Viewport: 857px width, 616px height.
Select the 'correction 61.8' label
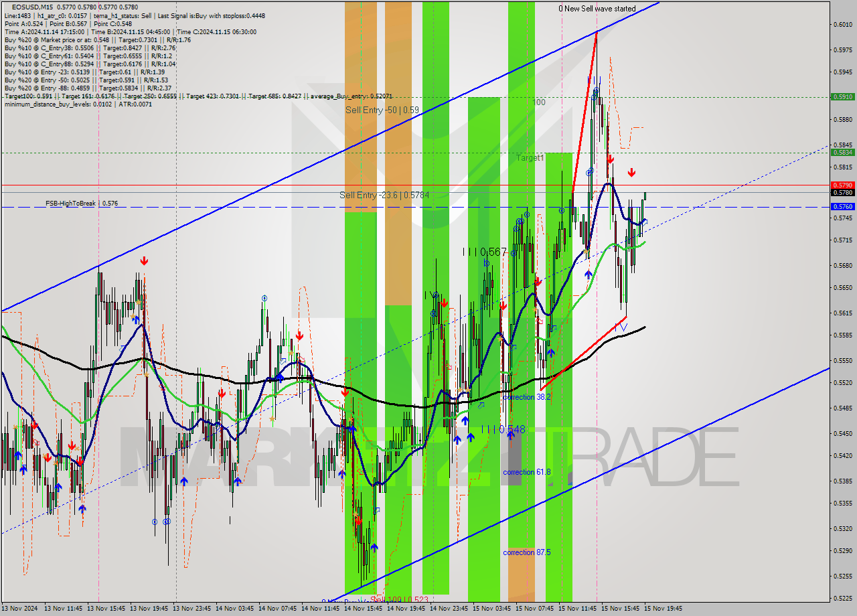coord(527,472)
